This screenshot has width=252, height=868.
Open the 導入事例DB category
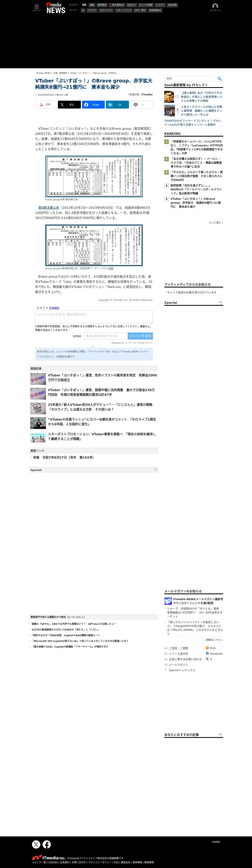coord(117,5)
